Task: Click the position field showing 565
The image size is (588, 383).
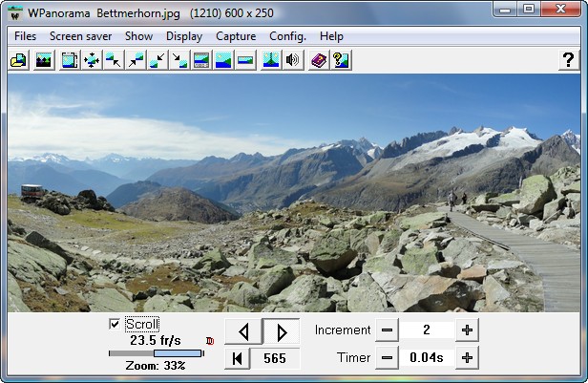Action: [x=275, y=359]
